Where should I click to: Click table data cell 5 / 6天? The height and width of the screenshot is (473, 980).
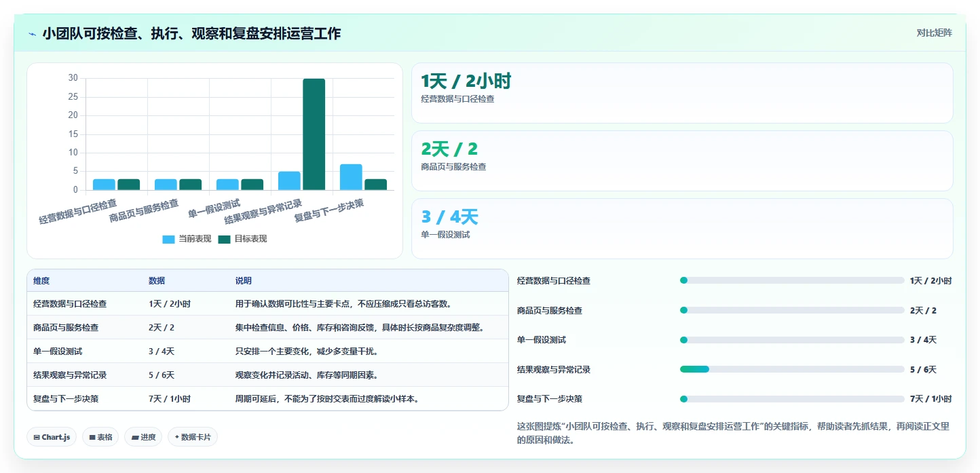[162, 375]
